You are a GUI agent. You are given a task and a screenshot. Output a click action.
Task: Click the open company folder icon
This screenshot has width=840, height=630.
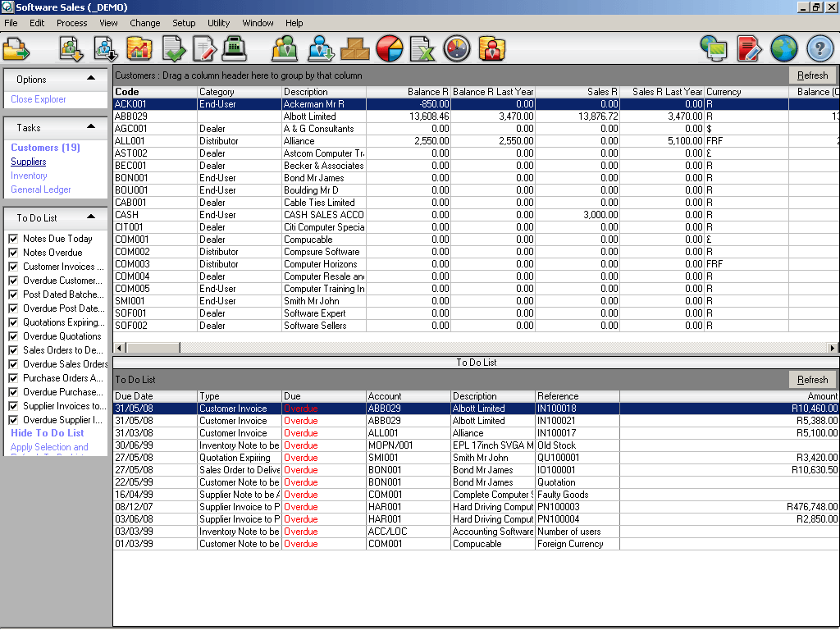pyautogui.click(x=16, y=49)
